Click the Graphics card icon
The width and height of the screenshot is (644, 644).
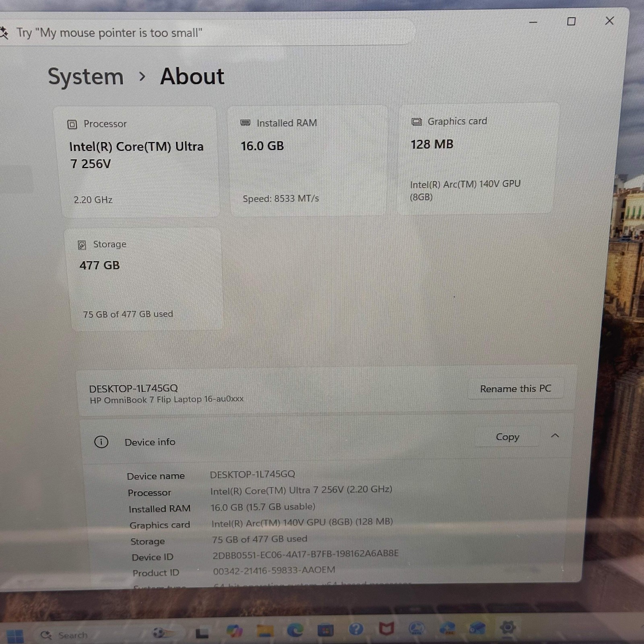[417, 122]
